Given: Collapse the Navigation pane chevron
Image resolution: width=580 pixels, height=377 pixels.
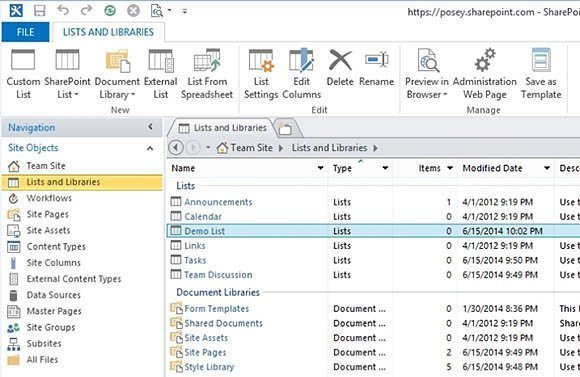Looking at the screenshot, I should (150, 127).
